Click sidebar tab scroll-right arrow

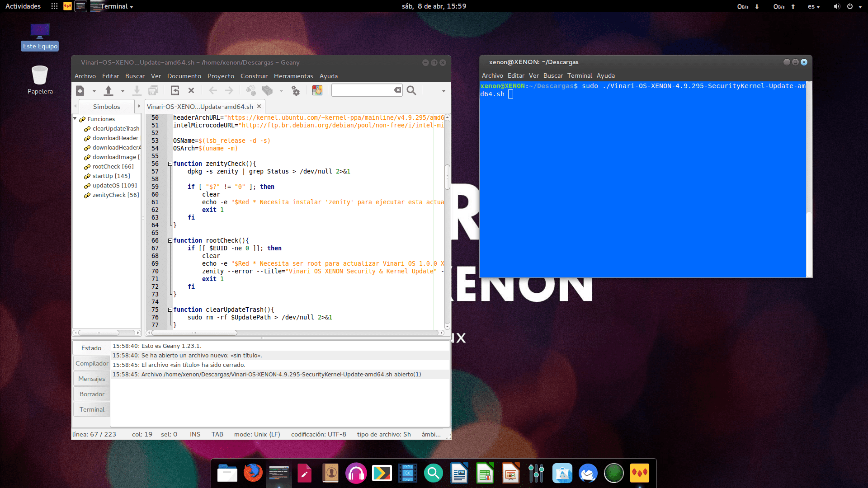139,106
